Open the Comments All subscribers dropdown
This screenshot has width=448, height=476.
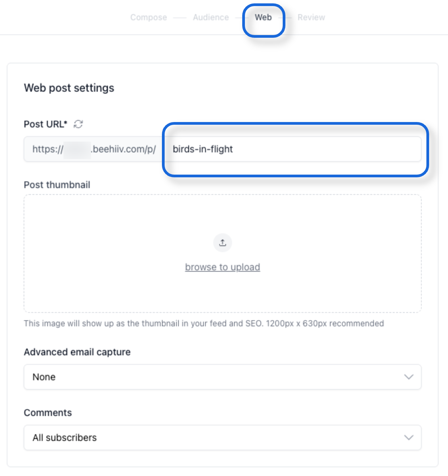pos(216,438)
